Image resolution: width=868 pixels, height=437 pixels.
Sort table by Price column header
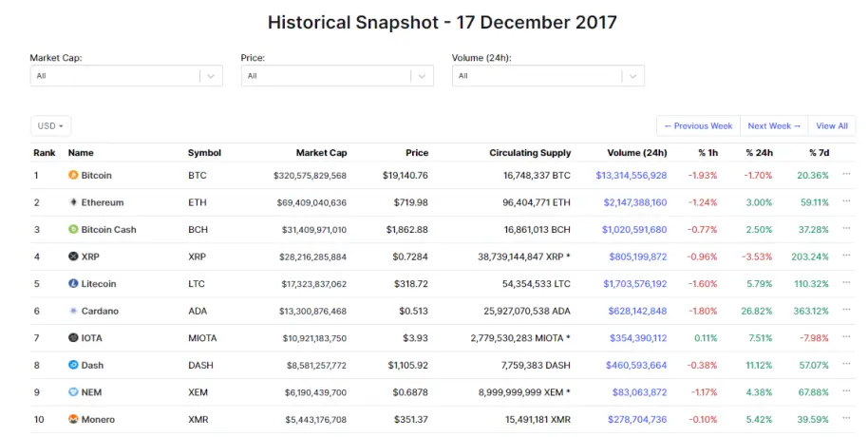click(417, 153)
